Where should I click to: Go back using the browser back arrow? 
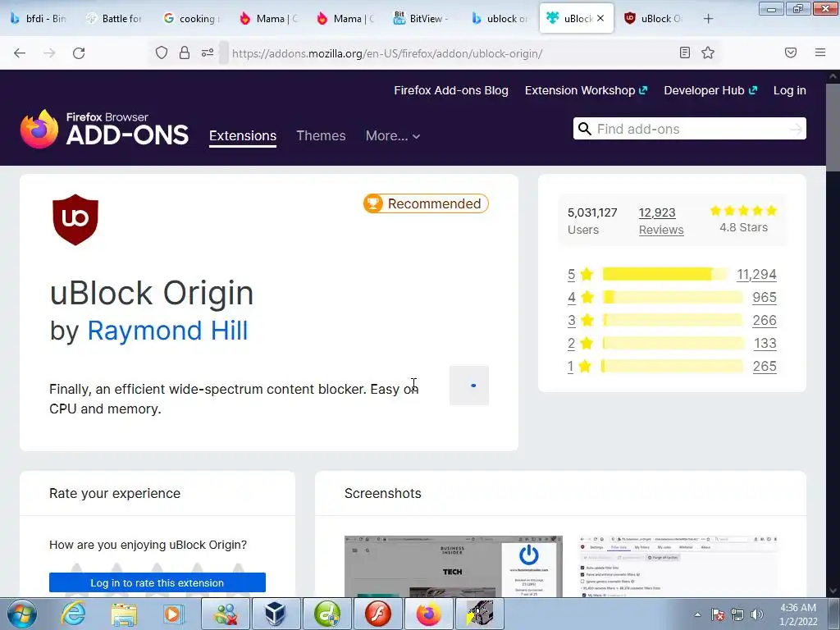20,53
